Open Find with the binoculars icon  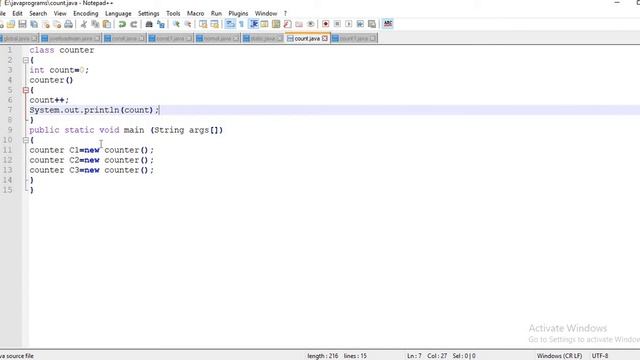pyautogui.click(x=149, y=24)
